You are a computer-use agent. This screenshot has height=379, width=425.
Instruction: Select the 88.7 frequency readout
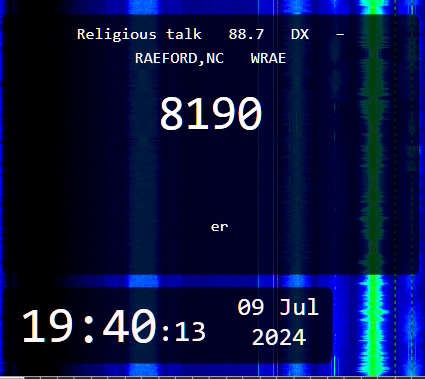click(246, 34)
